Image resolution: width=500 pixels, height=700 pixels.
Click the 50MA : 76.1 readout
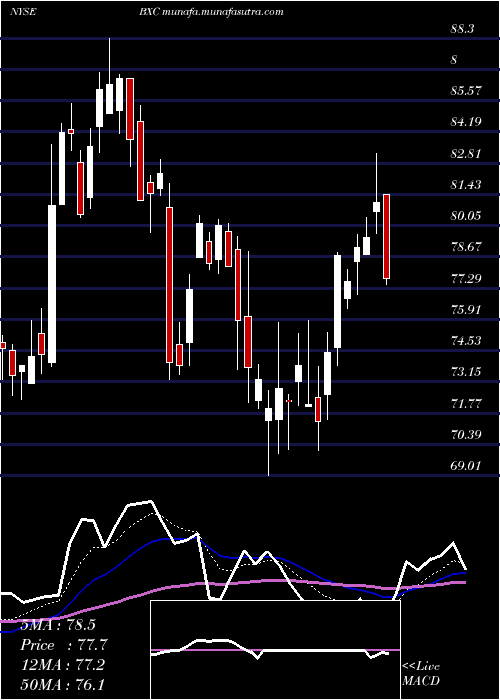click(62, 684)
